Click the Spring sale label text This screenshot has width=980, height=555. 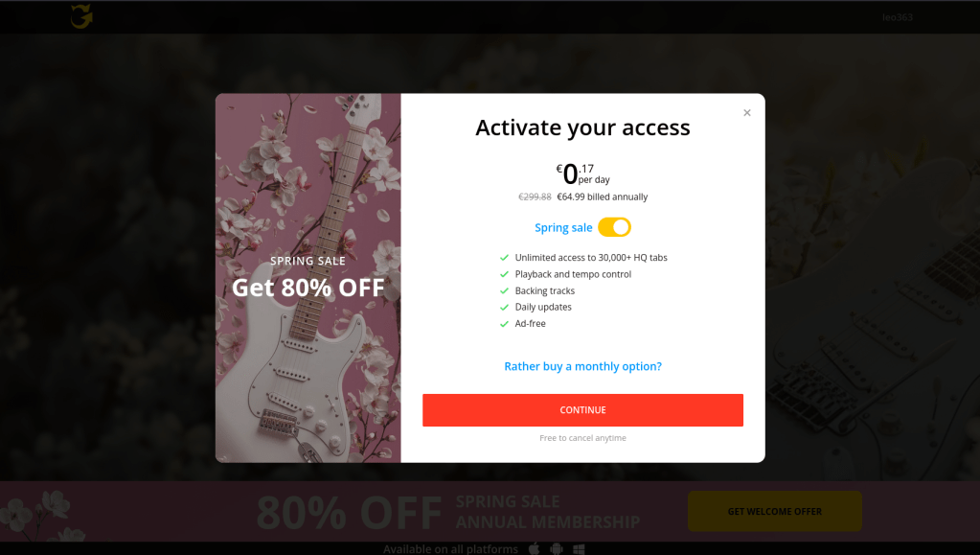point(563,228)
